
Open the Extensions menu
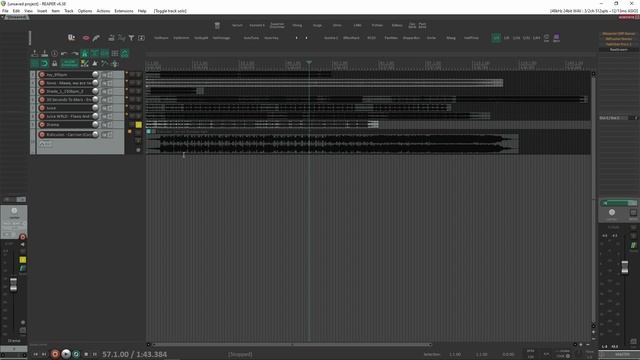point(124,11)
